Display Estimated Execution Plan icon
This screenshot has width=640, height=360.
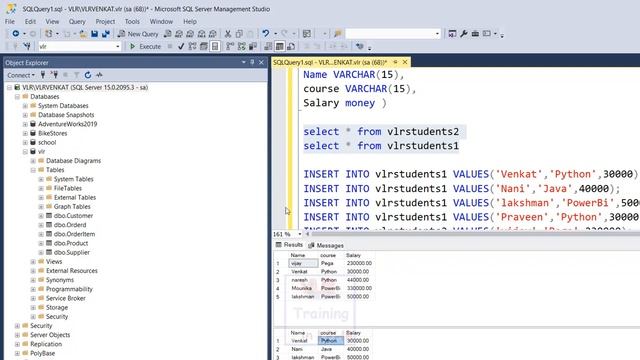(192, 47)
